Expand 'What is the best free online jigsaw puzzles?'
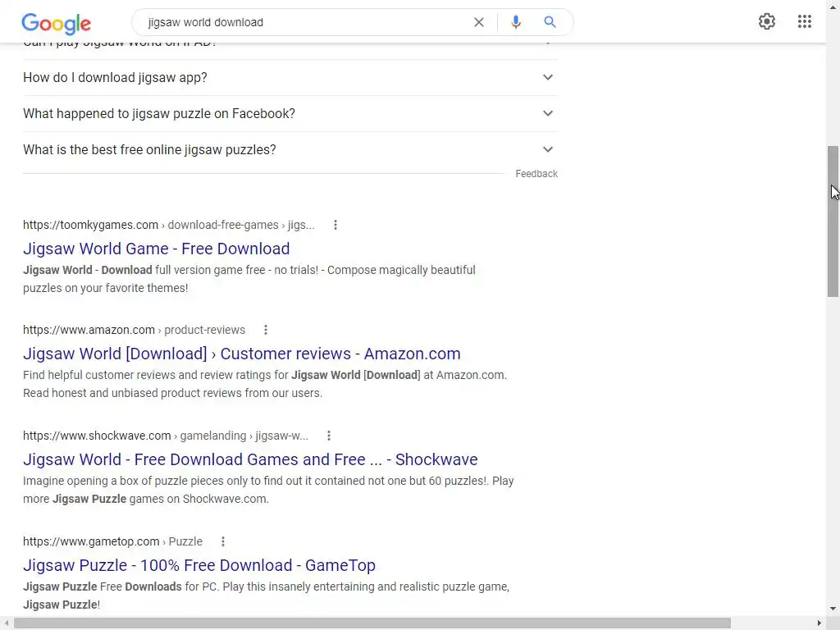This screenshot has height=630, width=840. [290, 149]
